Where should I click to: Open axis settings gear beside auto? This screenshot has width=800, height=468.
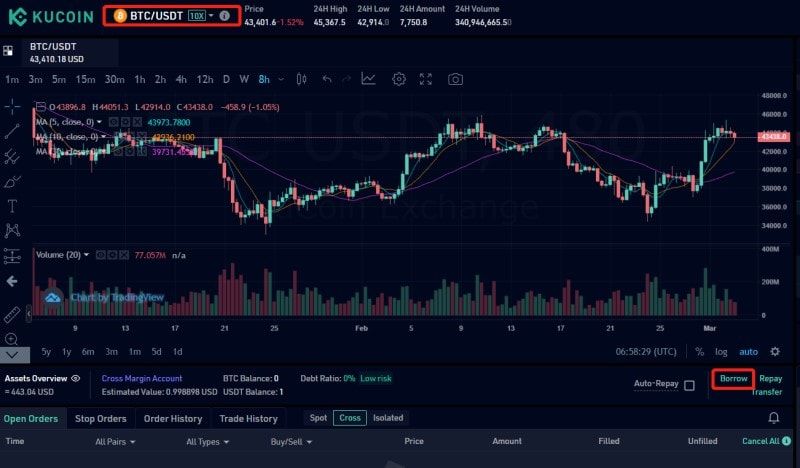775,351
